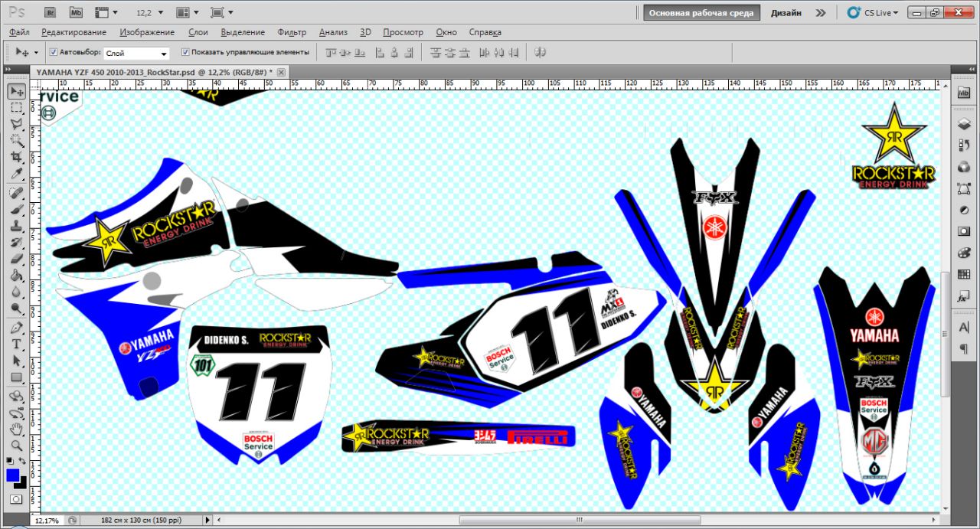Image resolution: width=980 pixels, height=529 pixels.
Task: Select the Move tool in the toolbox
Action: (16, 92)
